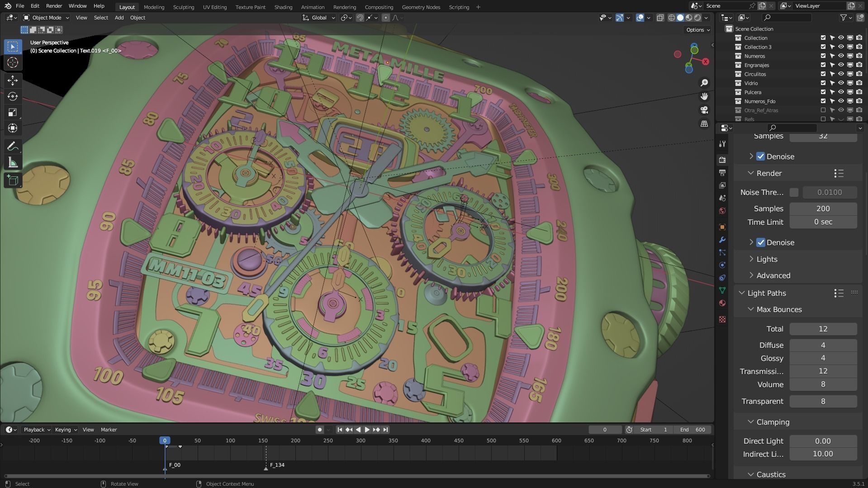The width and height of the screenshot is (868, 488).
Task: Toggle proportional editing button
Action: coord(386,18)
